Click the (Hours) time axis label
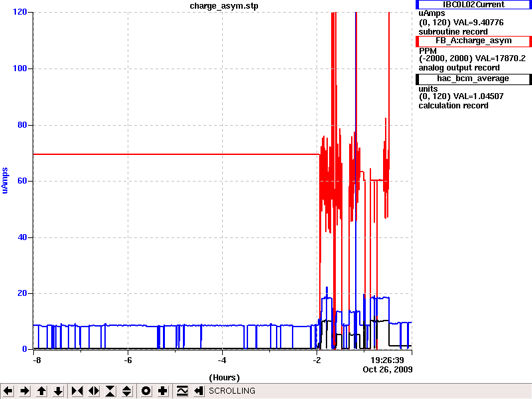Image resolution: width=532 pixels, height=399 pixels. pyautogui.click(x=224, y=378)
